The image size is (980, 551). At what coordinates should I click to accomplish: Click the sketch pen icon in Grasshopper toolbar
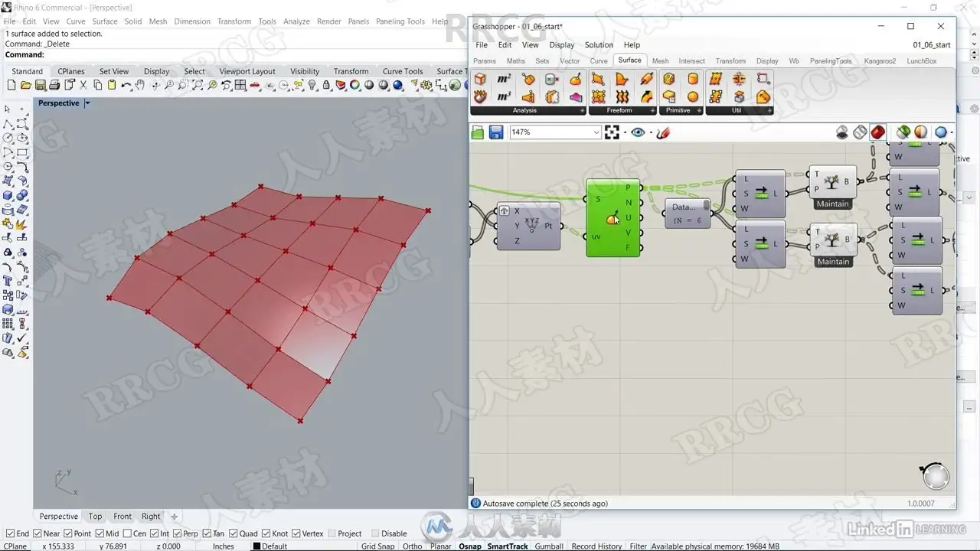663,132
